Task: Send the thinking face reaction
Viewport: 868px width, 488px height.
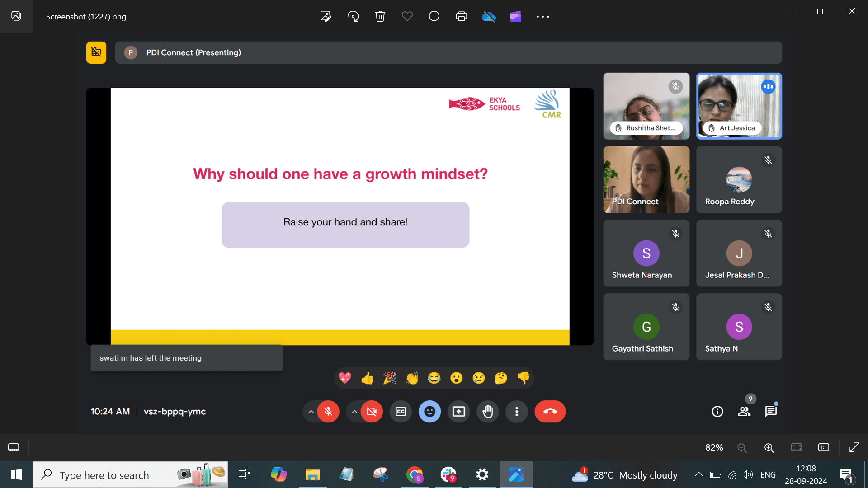Action: click(501, 378)
